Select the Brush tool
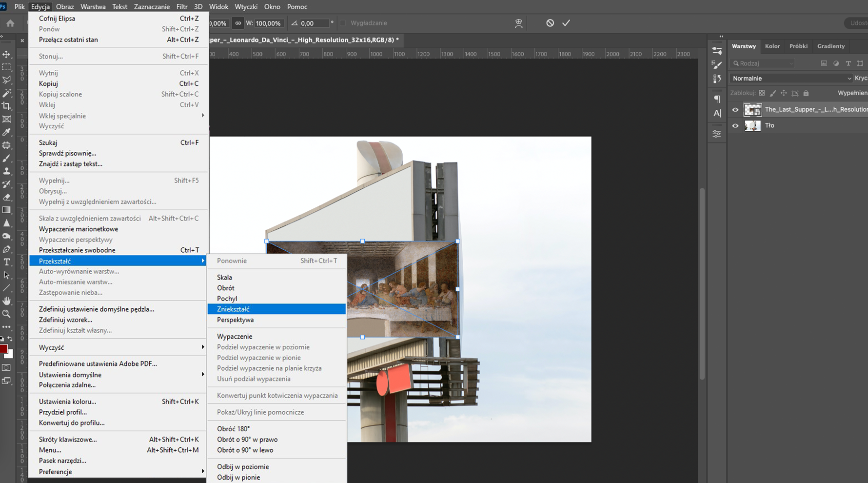The width and height of the screenshot is (868, 483). 7,159
